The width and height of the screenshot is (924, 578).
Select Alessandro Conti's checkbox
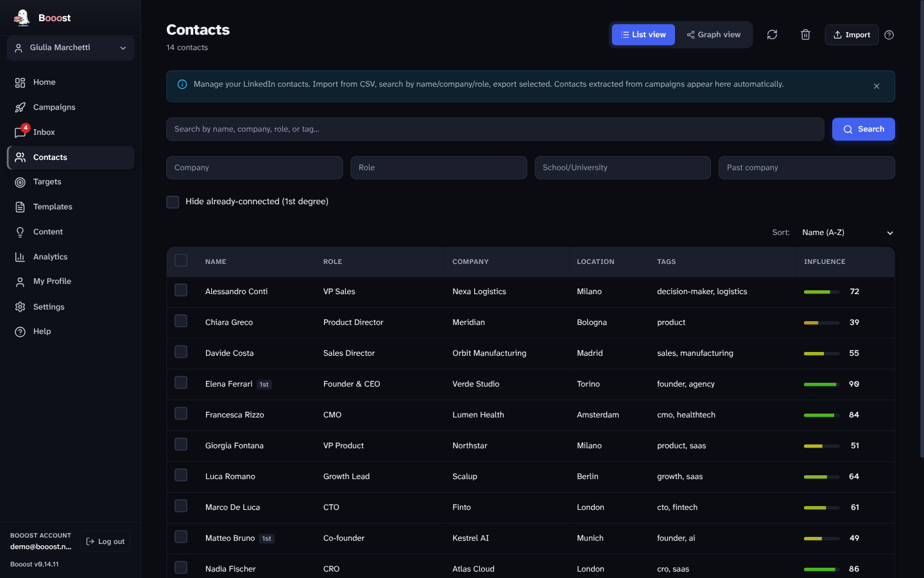click(x=181, y=290)
